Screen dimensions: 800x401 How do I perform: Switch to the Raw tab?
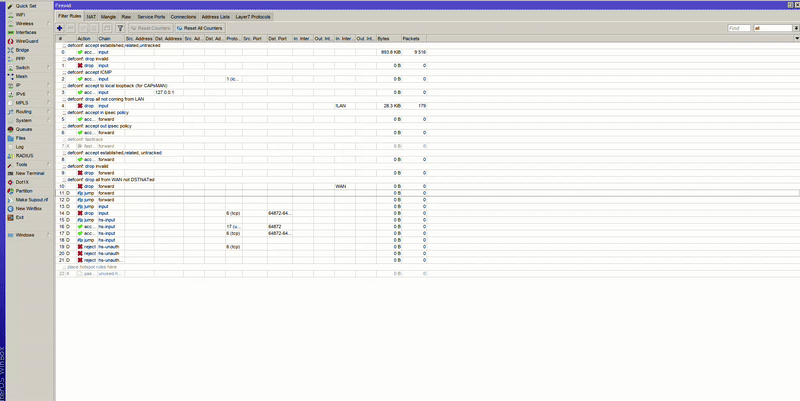tap(126, 17)
